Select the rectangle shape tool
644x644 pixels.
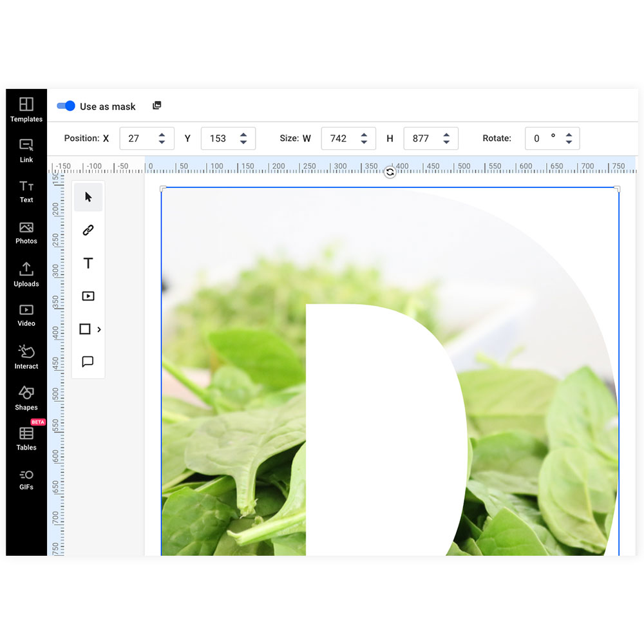pos(86,328)
